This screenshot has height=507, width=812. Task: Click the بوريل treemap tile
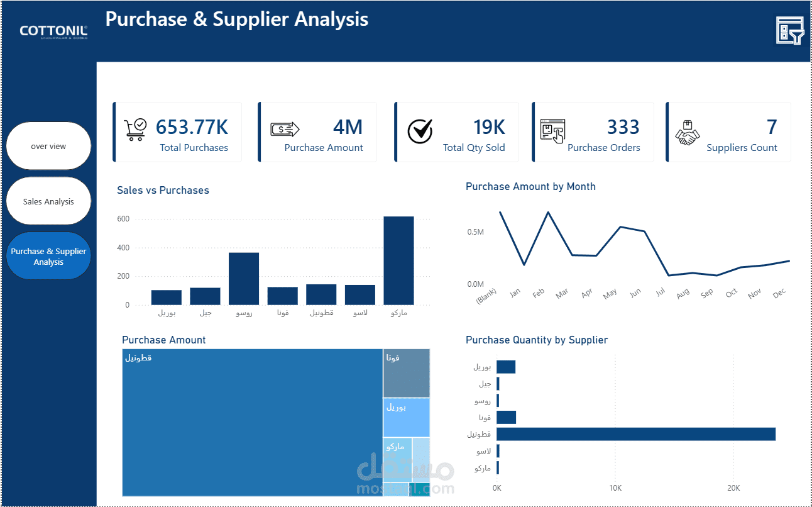(x=407, y=418)
